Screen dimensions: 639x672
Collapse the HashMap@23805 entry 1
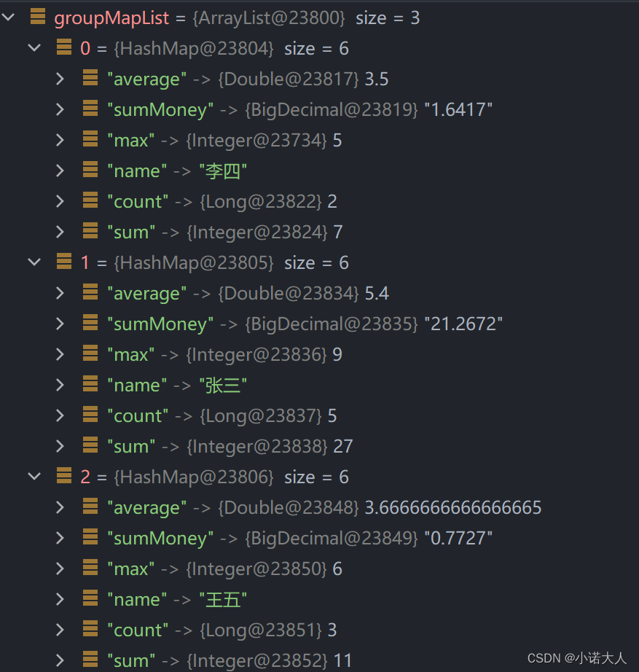click(x=34, y=262)
